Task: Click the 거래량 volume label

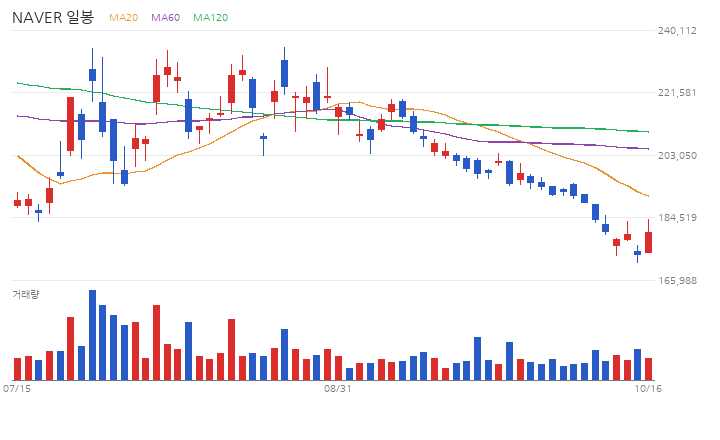Action: (x=26, y=294)
